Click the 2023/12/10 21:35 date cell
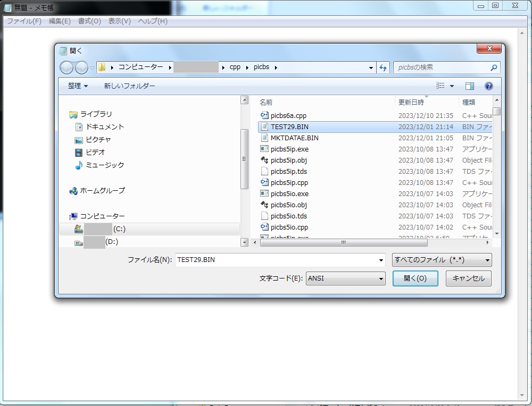 click(426, 115)
